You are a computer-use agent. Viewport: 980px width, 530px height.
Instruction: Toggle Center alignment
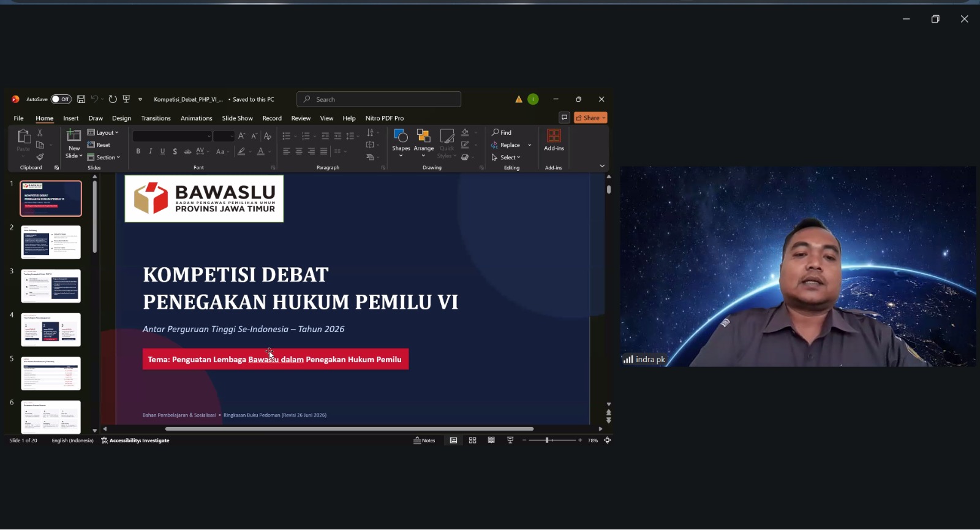pyautogui.click(x=299, y=151)
